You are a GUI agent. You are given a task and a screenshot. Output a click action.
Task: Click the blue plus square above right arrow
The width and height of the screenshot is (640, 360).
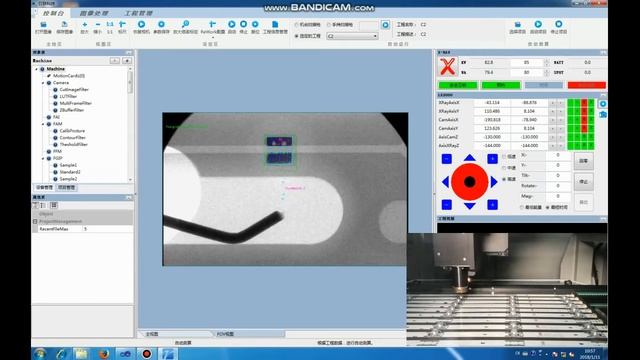[492, 159]
